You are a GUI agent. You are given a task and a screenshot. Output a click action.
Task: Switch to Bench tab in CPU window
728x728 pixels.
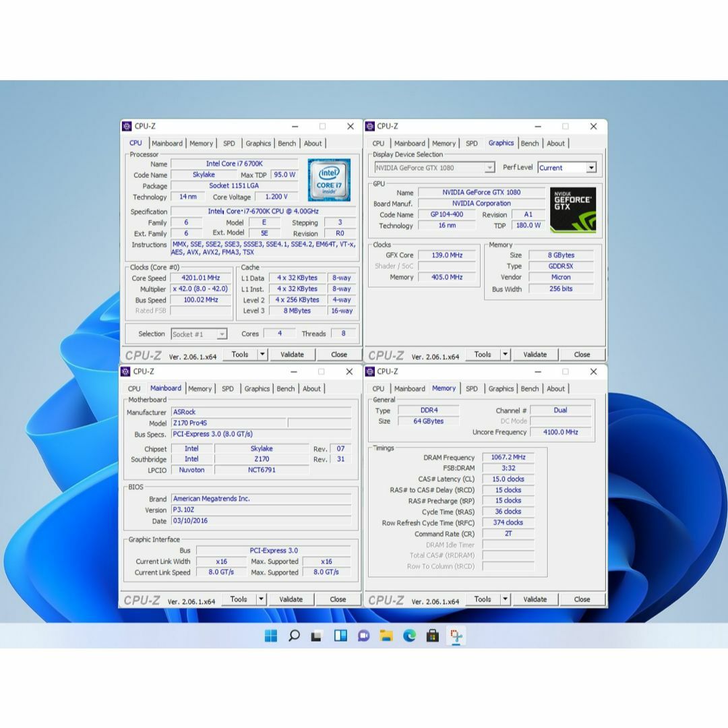click(287, 144)
